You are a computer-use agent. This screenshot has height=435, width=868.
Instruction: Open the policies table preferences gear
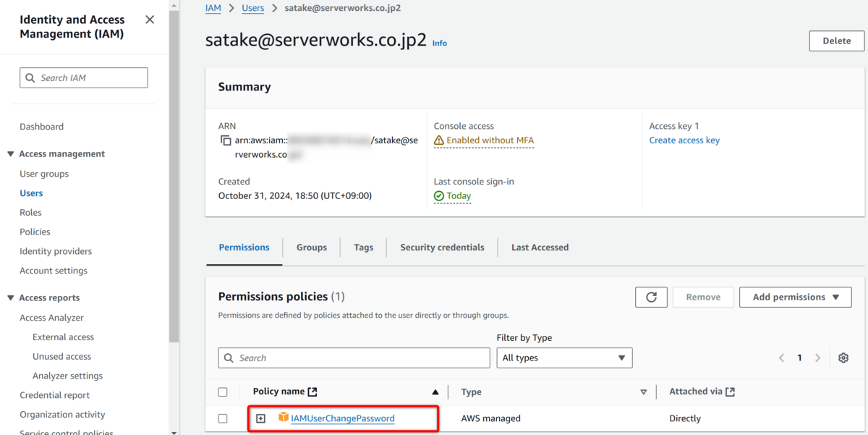click(x=843, y=358)
